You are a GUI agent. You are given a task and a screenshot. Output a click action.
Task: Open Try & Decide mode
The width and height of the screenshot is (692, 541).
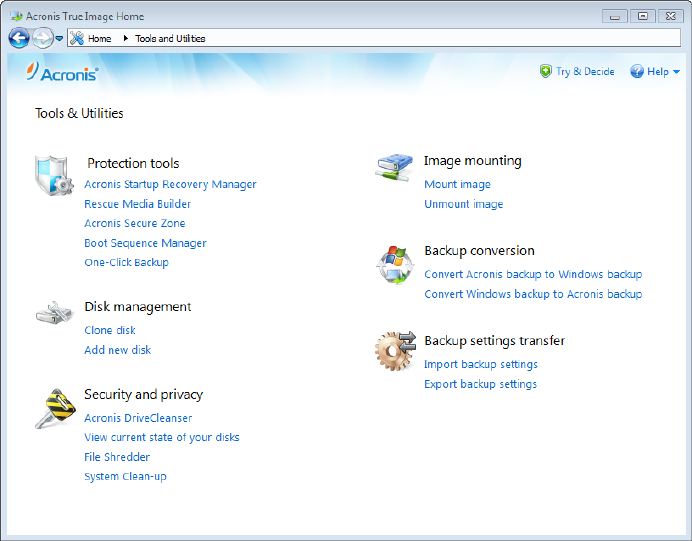(x=585, y=71)
